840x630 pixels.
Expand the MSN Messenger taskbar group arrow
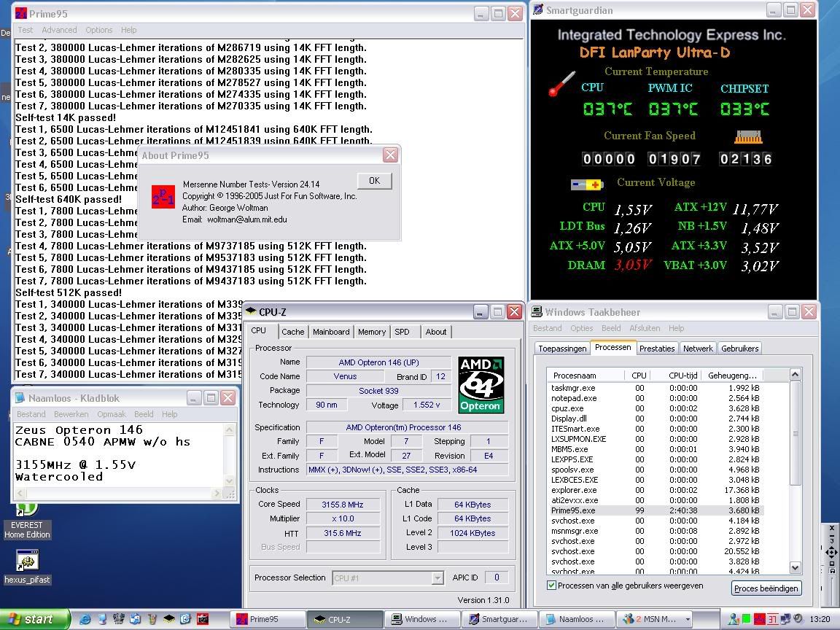688,619
